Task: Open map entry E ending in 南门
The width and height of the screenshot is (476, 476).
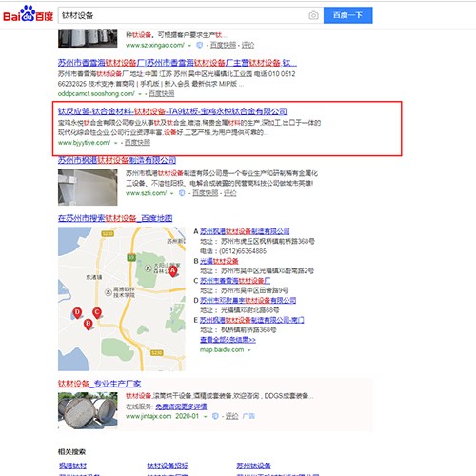Action: point(252,320)
